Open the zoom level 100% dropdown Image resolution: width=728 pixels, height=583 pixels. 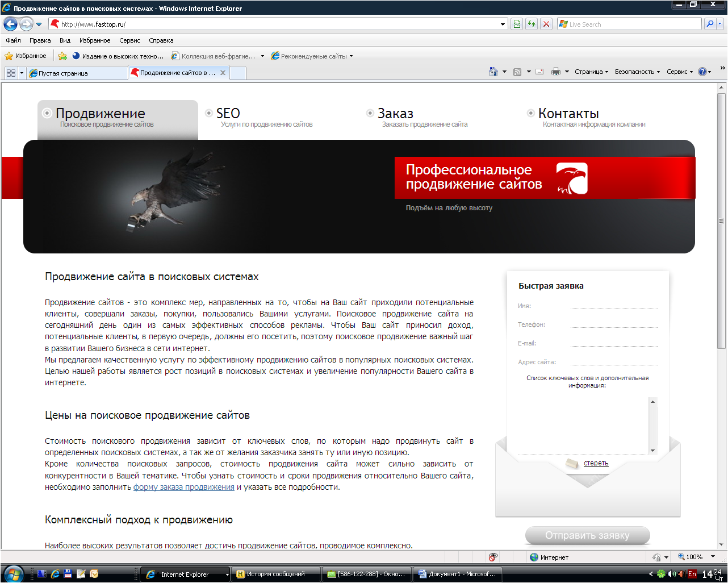[x=713, y=557]
